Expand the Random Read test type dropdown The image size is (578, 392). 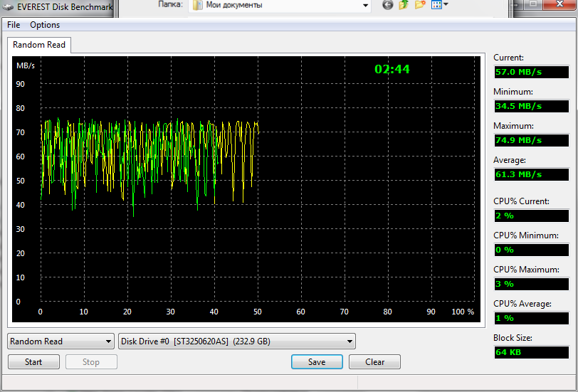(108, 341)
